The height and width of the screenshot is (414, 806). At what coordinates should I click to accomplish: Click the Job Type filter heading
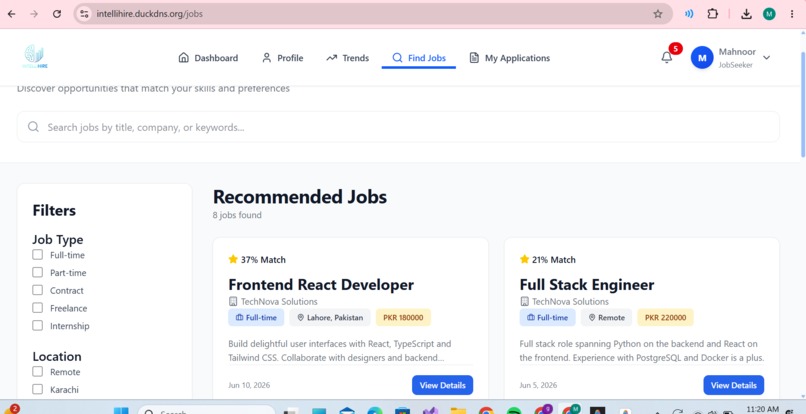click(58, 239)
